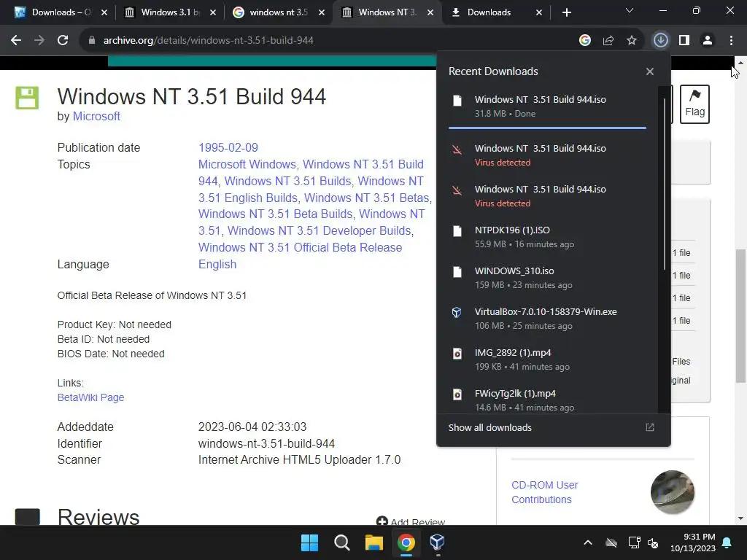This screenshot has width=747, height=560.
Task: Bookmark this page with star icon
Action: point(632,41)
